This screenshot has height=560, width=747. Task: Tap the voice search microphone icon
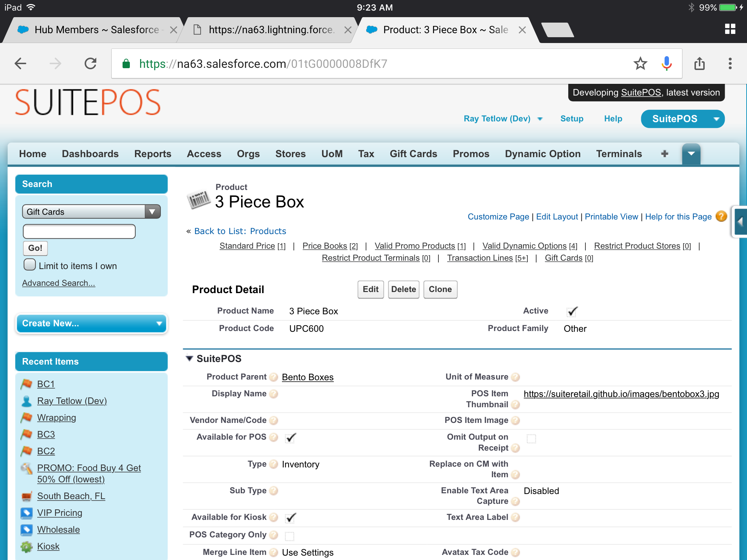tap(666, 63)
